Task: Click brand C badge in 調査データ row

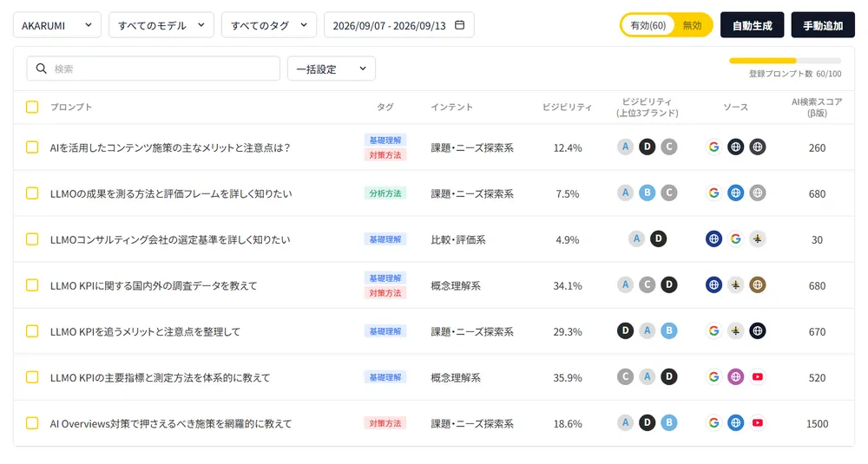Action: point(648,284)
